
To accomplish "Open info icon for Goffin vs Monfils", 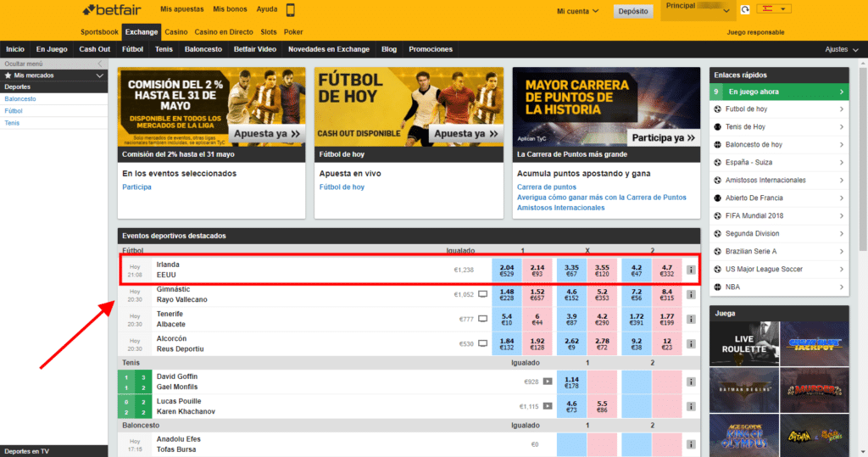I will point(691,382).
